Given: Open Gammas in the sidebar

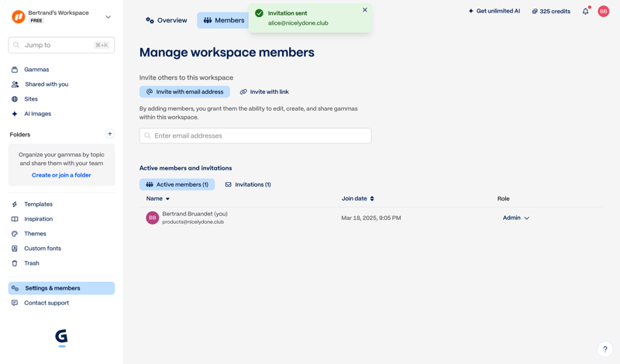Looking at the screenshot, I should coord(36,70).
